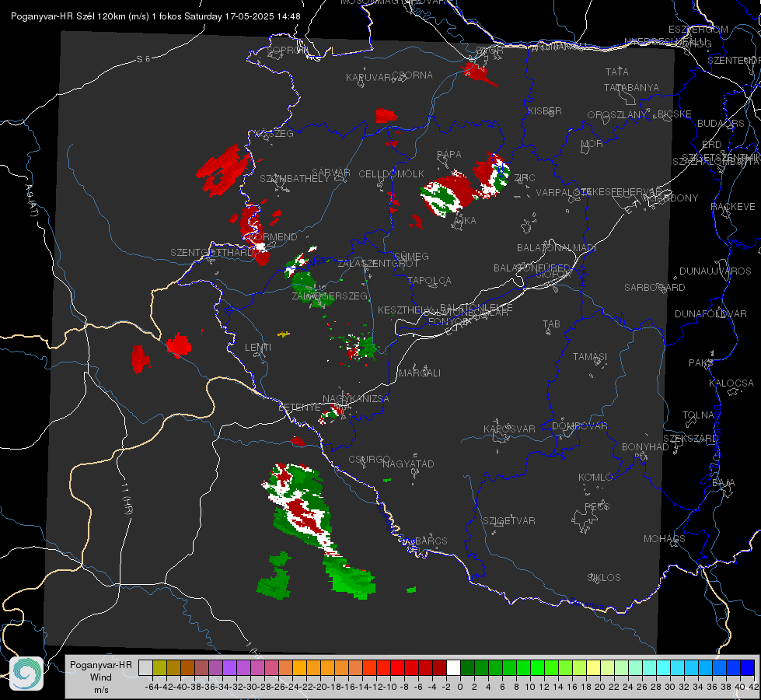Click the PAPA city label

449,155
